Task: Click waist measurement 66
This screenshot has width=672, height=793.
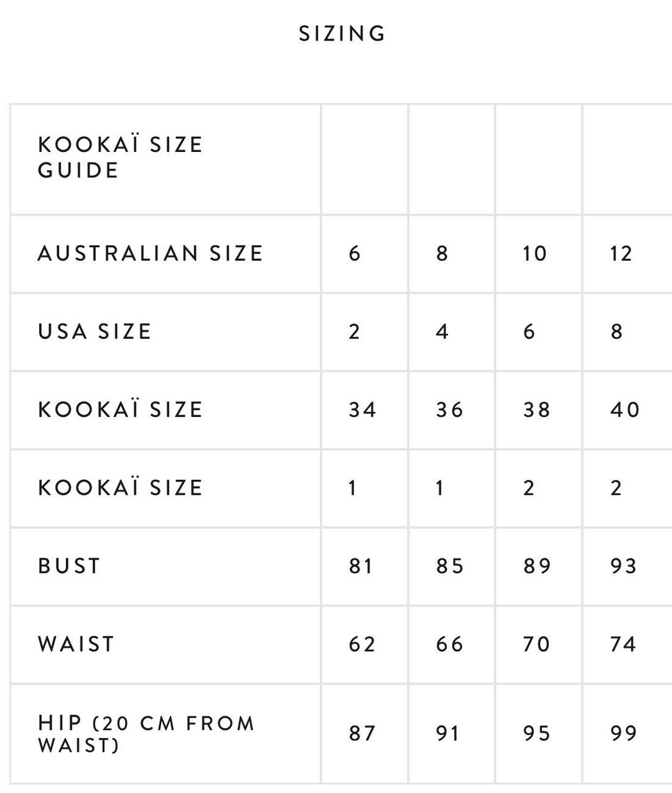Action: click(x=449, y=644)
